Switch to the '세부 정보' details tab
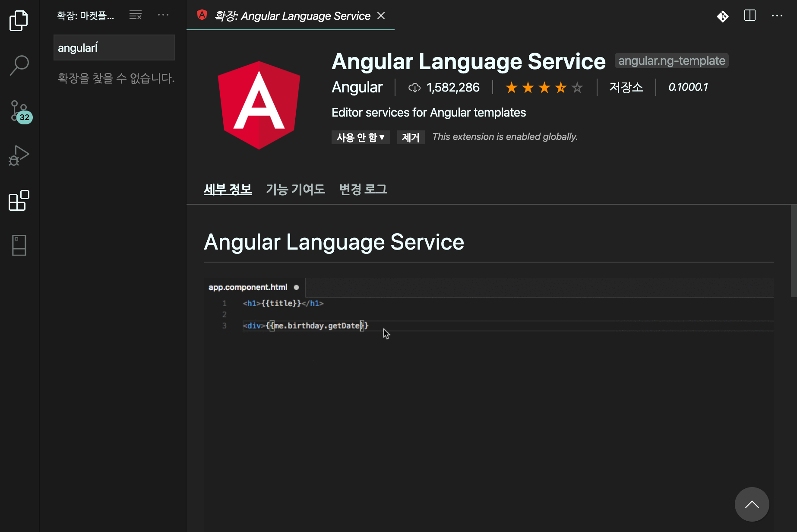Screen dimensions: 797x532 pyautogui.click(x=228, y=189)
